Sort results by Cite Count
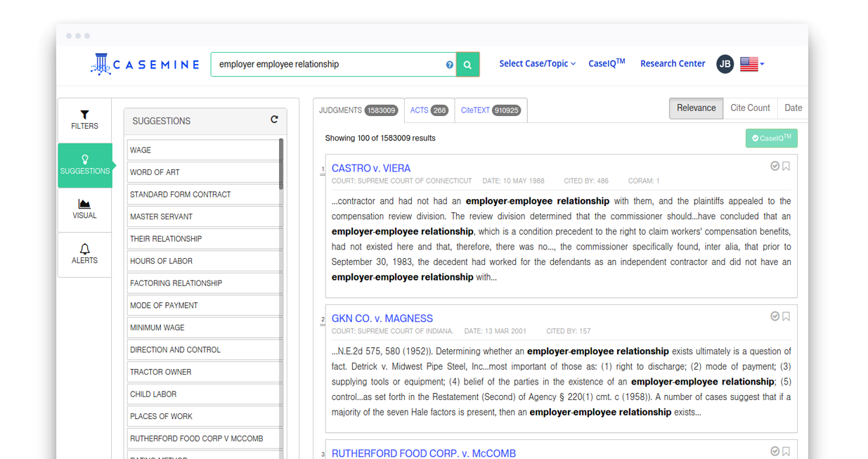The width and height of the screenshot is (868, 459). (x=750, y=108)
